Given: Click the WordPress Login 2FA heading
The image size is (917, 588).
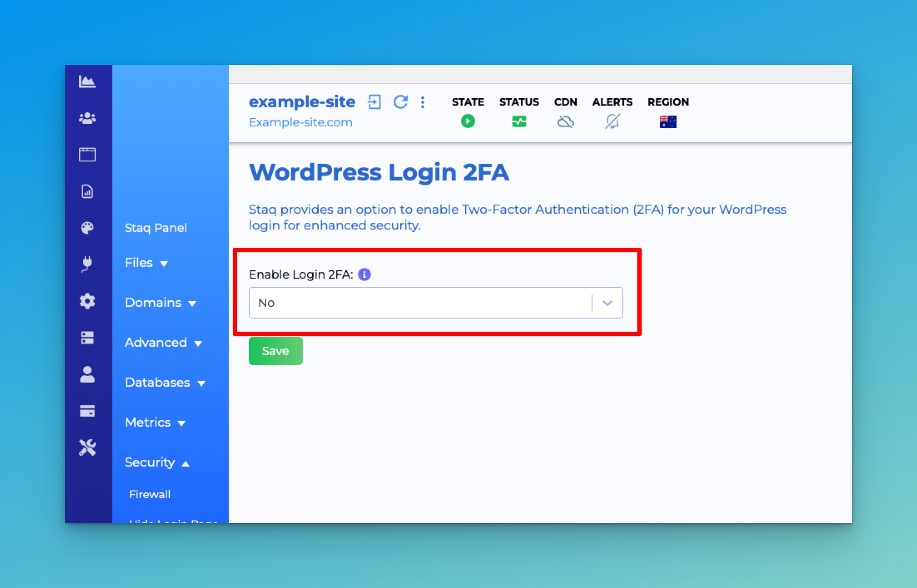Looking at the screenshot, I should click(379, 172).
